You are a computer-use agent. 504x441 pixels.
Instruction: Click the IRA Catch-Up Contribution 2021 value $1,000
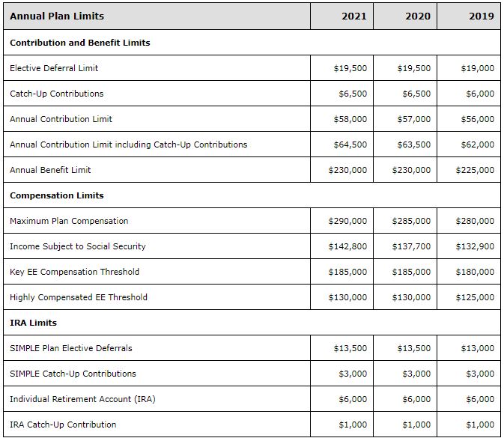point(353,425)
